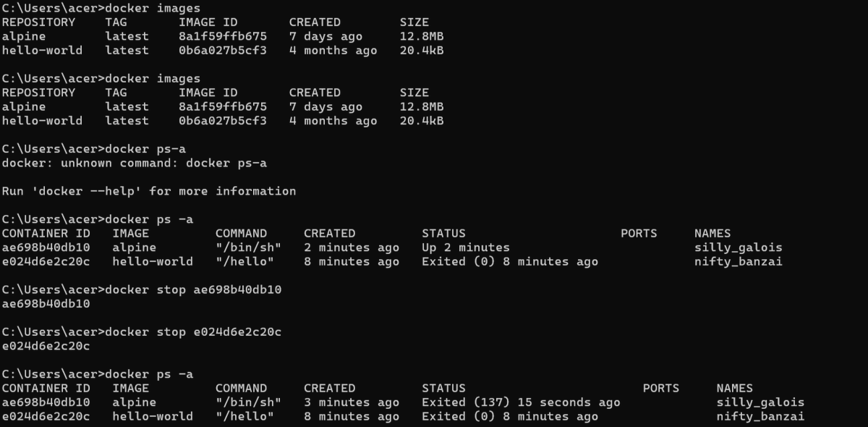Select the 'Up 2 minutes' status text
This screenshot has height=427, width=868.
pyautogui.click(x=466, y=248)
